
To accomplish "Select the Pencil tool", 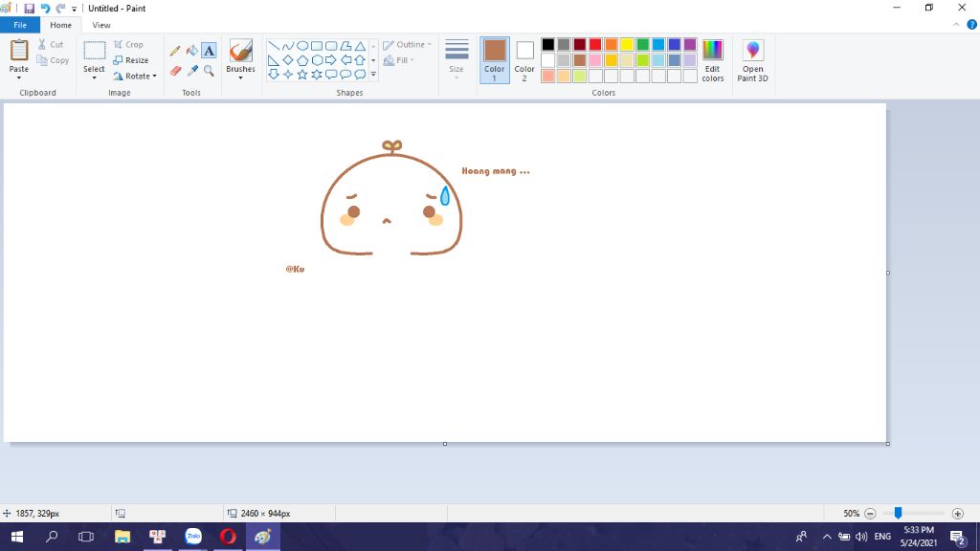I will click(175, 51).
